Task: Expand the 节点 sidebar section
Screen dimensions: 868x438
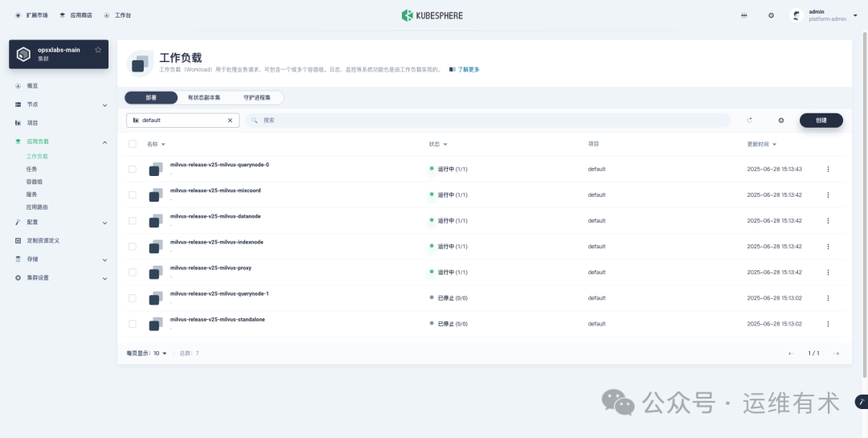Action: (x=104, y=105)
